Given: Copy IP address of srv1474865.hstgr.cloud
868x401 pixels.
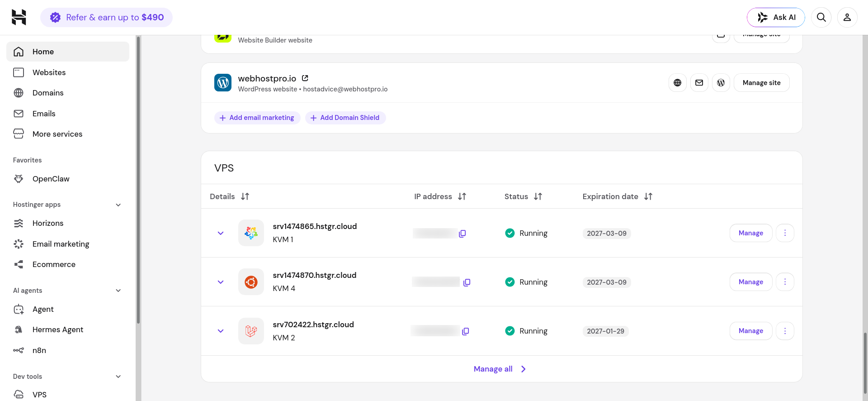Looking at the screenshot, I should coord(462,234).
